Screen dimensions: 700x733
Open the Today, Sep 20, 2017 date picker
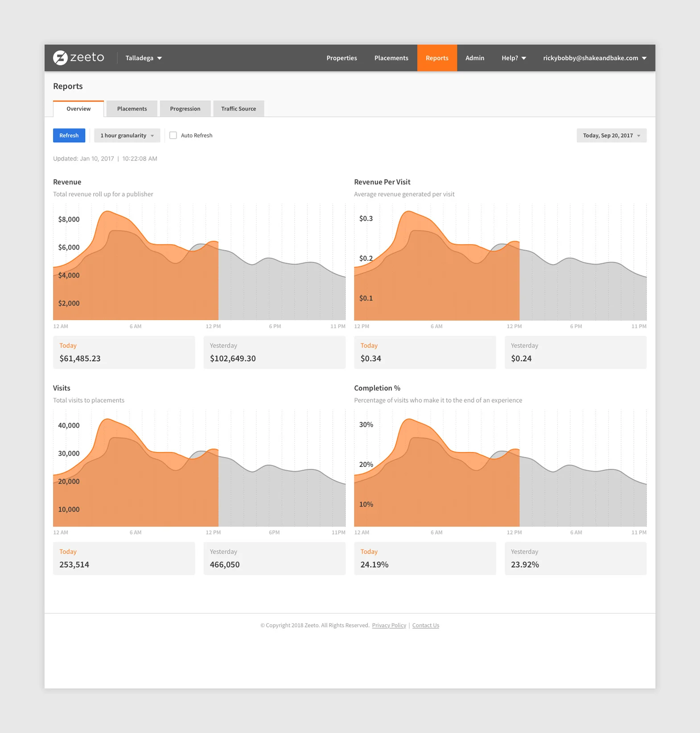tap(611, 136)
